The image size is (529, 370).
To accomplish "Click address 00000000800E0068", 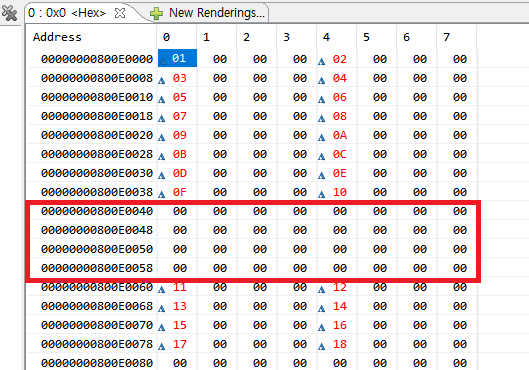I will point(97,306).
